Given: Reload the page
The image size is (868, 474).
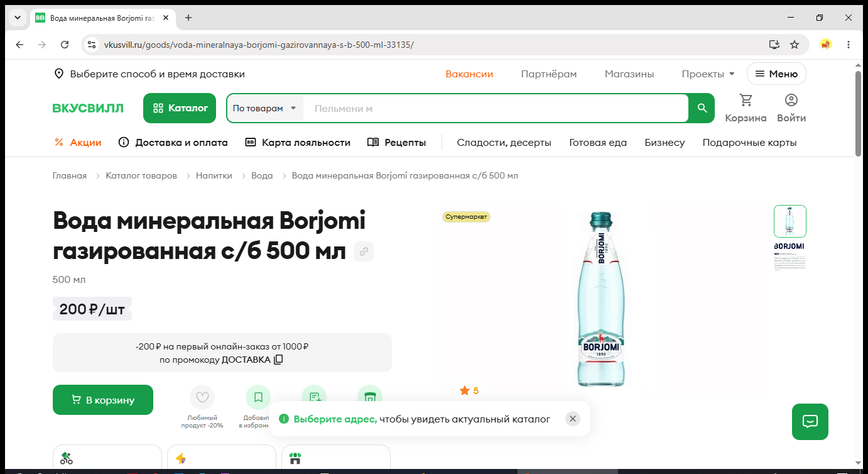Looking at the screenshot, I should point(65,45).
